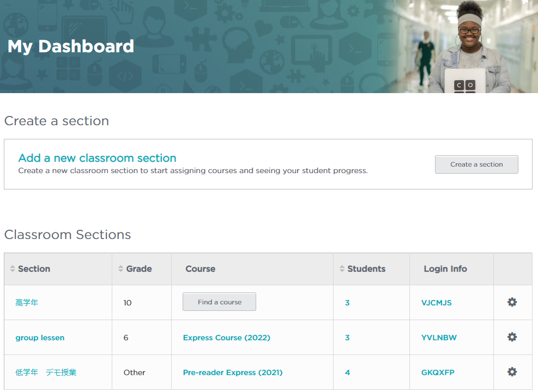Click gear icon for 低学年 デモ授業 row
Viewport: 538px width, 392px height.
tap(512, 372)
